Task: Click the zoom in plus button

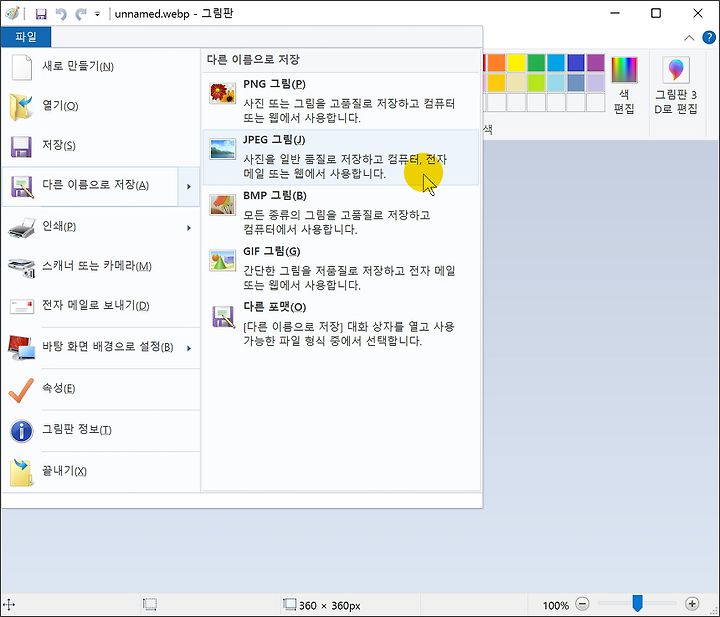Action: click(x=692, y=604)
